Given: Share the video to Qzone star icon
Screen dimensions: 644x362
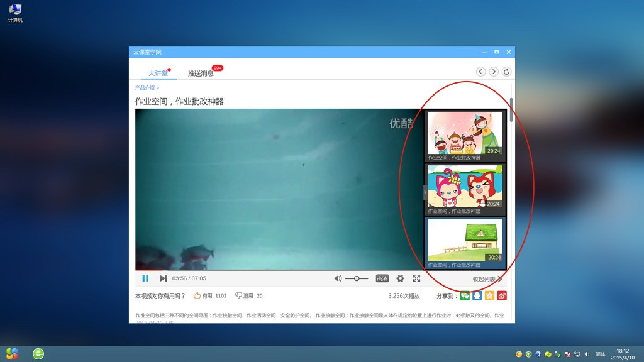Looking at the screenshot, I should pyautogui.click(x=489, y=295).
